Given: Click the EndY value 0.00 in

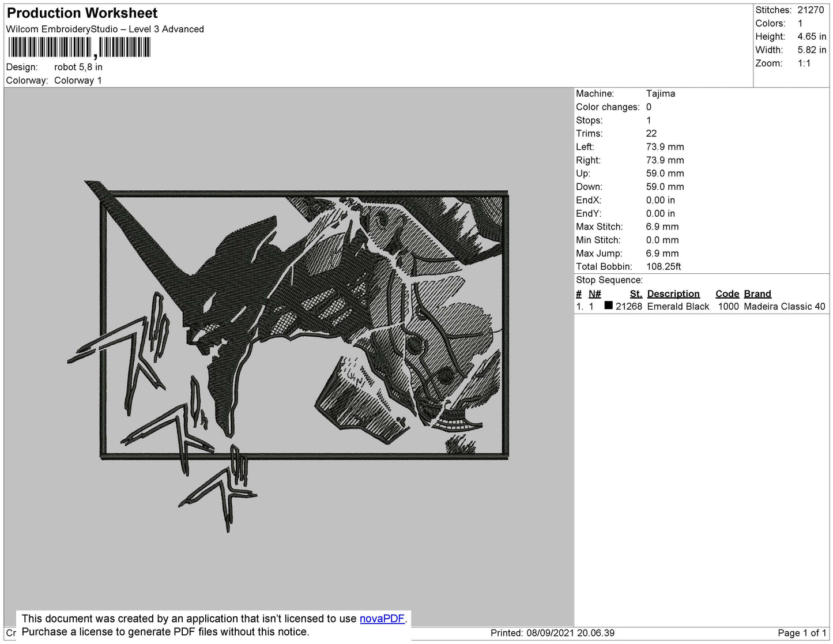Looking at the screenshot, I should pyautogui.click(x=661, y=213).
